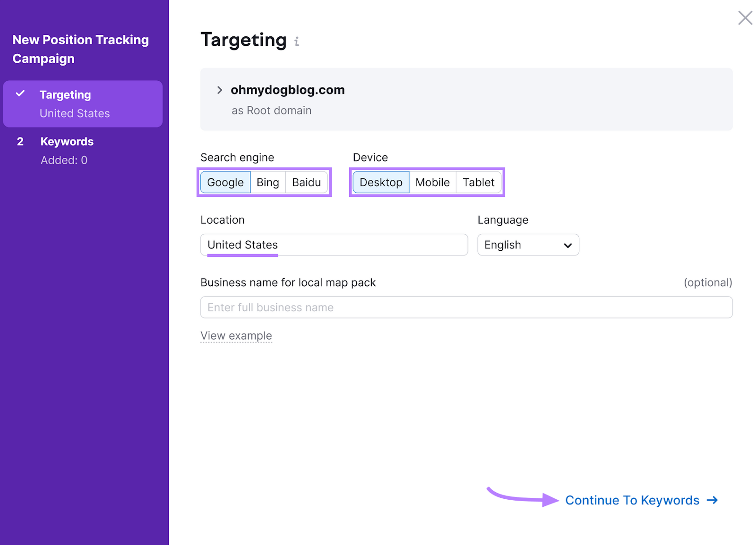Click the business name input field
The image size is (756, 545).
(x=466, y=307)
